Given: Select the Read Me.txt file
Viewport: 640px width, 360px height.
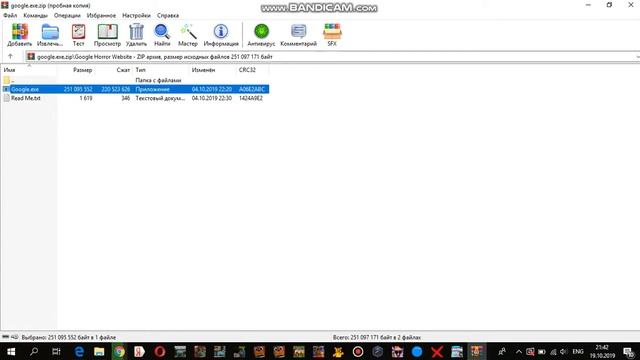Looking at the screenshot, I should (x=25, y=98).
